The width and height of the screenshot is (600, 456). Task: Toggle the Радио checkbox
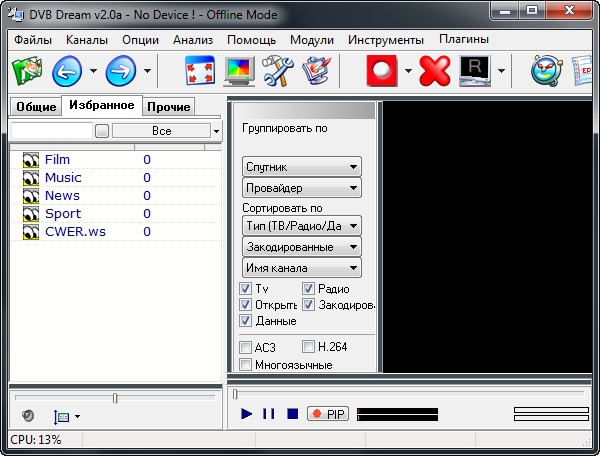pos(309,289)
